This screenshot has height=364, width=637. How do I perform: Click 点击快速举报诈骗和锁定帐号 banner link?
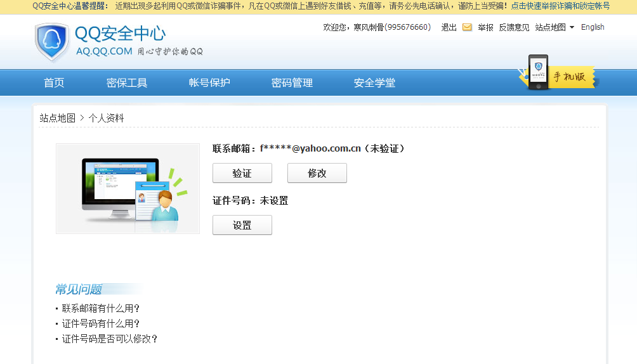pyautogui.click(x=561, y=6)
